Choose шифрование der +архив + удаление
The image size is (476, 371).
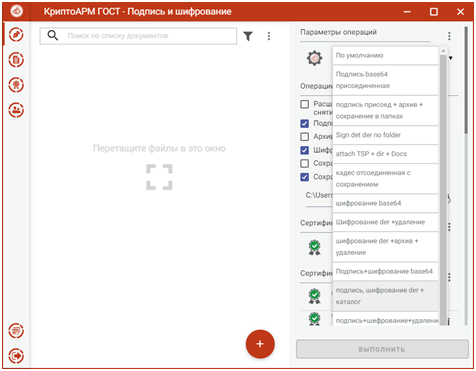click(x=386, y=247)
